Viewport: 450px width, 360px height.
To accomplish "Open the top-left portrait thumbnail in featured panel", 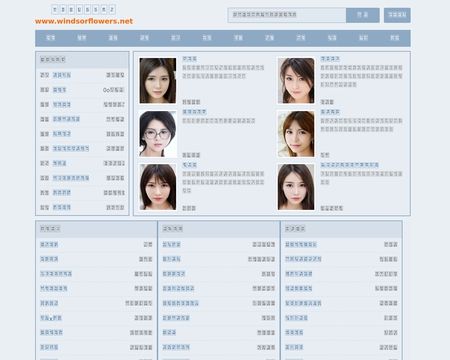I will (x=158, y=80).
